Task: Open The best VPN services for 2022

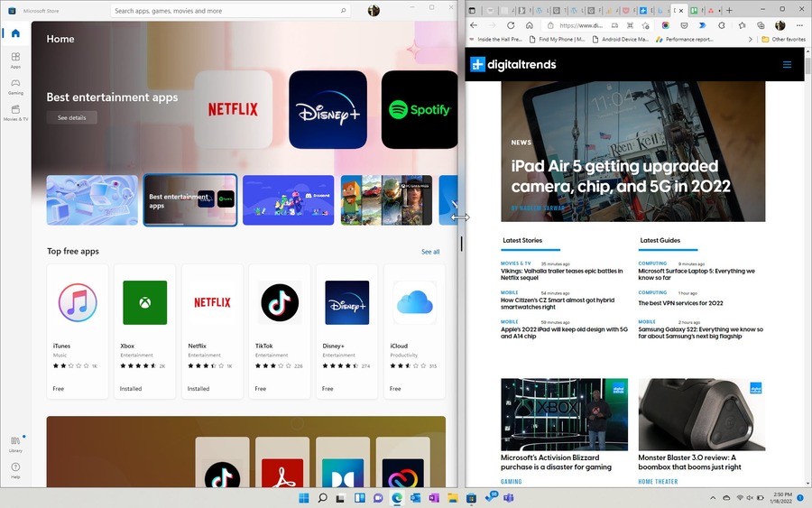Action: click(x=680, y=303)
